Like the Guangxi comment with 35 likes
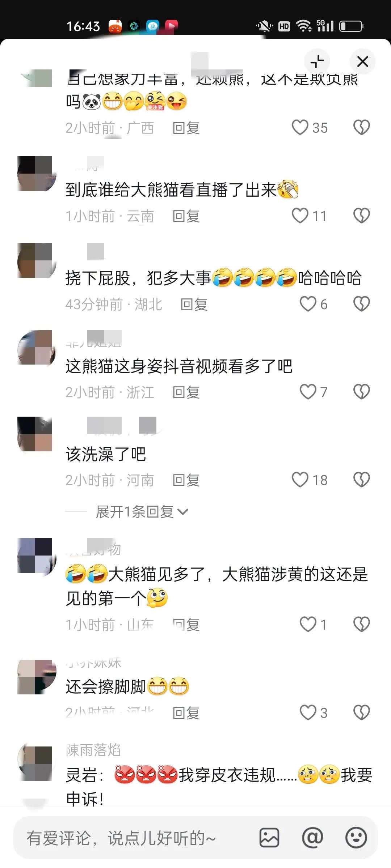The height and width of the screenshot is (868, 391). (300, 128)
